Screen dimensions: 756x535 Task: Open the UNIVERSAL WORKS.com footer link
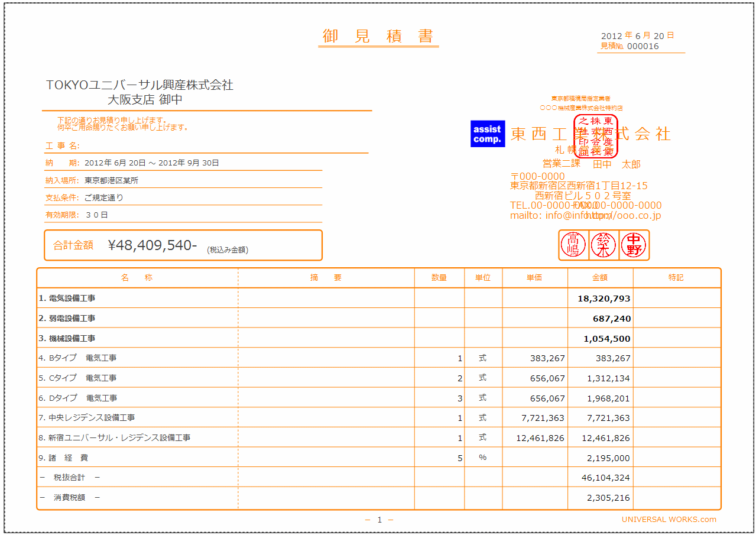(x=669, y=520)
